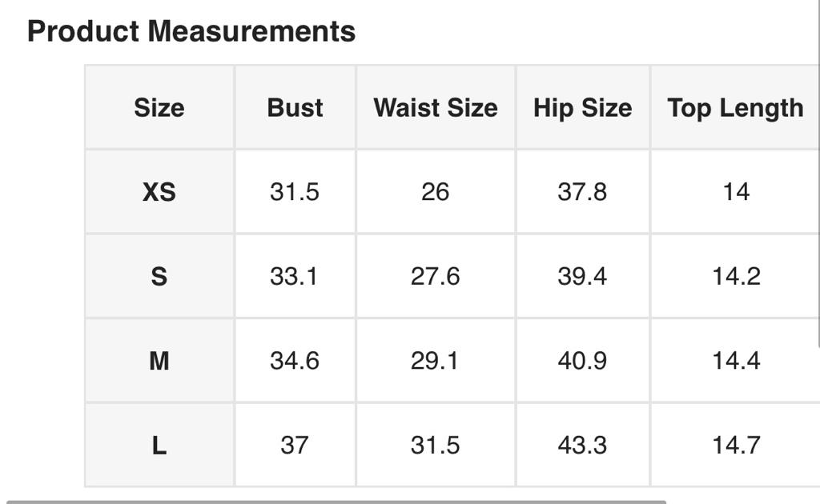Viewport: 820px width, 504px height.
Task: Click the M hip value 40.9
Action: 582,361
